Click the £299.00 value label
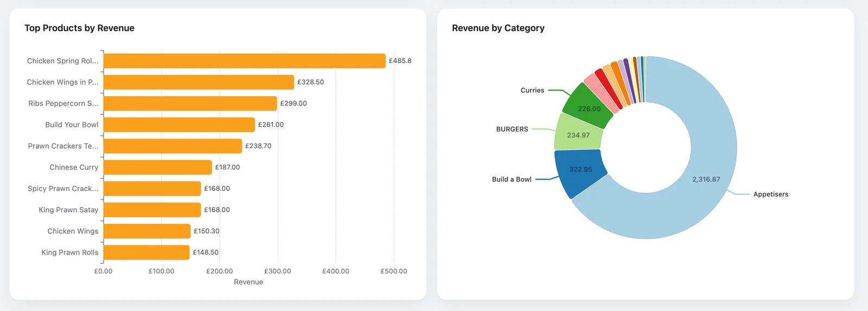This screenshot has height=311, width=868. (293, 103)
